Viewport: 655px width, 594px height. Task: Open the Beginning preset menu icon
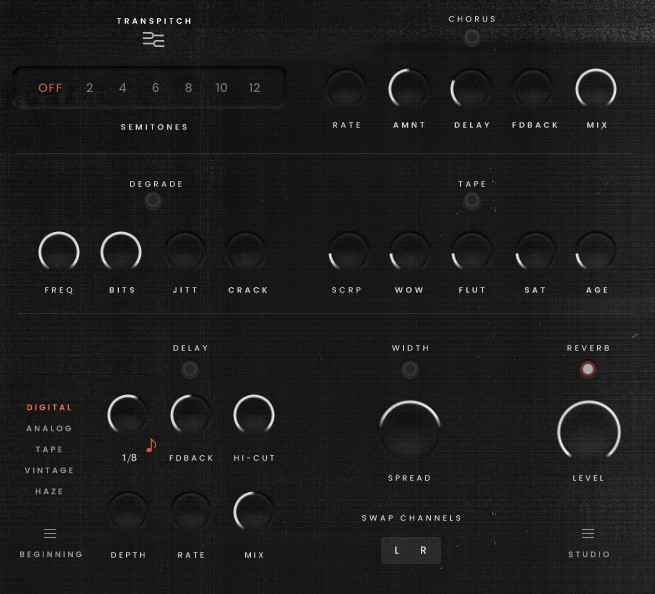(x=50, y=533)
